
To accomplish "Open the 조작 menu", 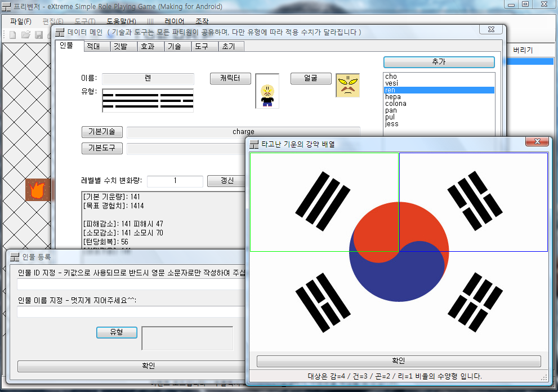I will pos(202,21).
